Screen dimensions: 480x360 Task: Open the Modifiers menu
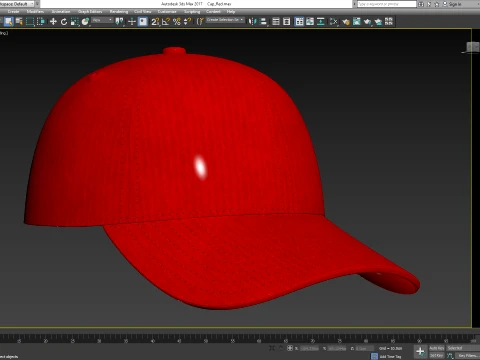coord(35,11)
